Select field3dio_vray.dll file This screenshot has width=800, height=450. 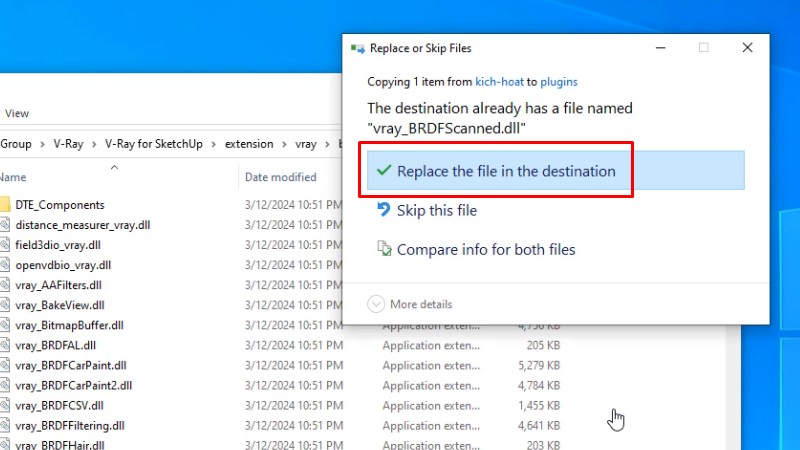pyautogui.click(x=58, y=245)
